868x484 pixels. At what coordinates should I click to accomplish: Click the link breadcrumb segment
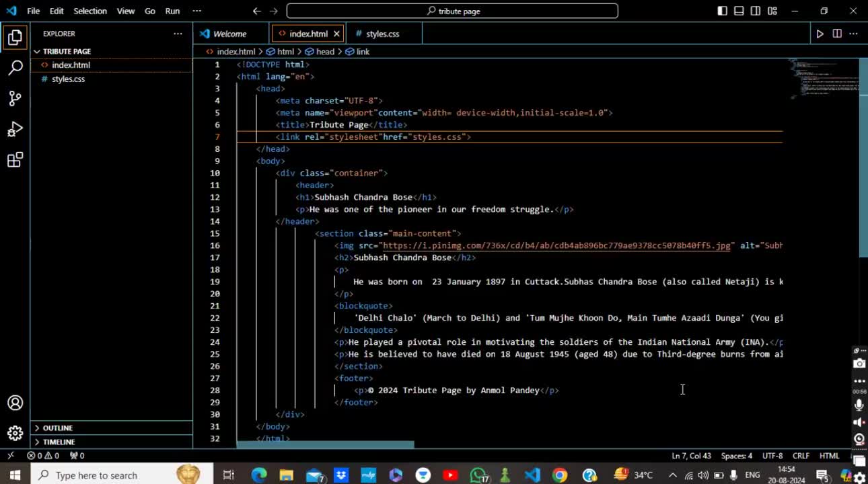click(357, 51)
